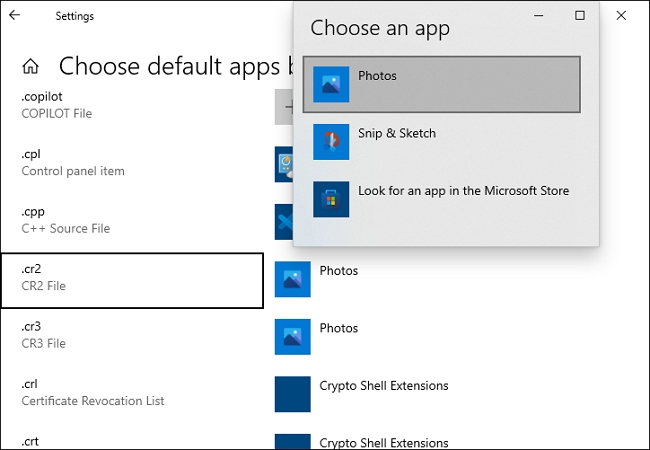
Task: Choose Snip & Sketch in app popup
Action: (x=441, y=142)
